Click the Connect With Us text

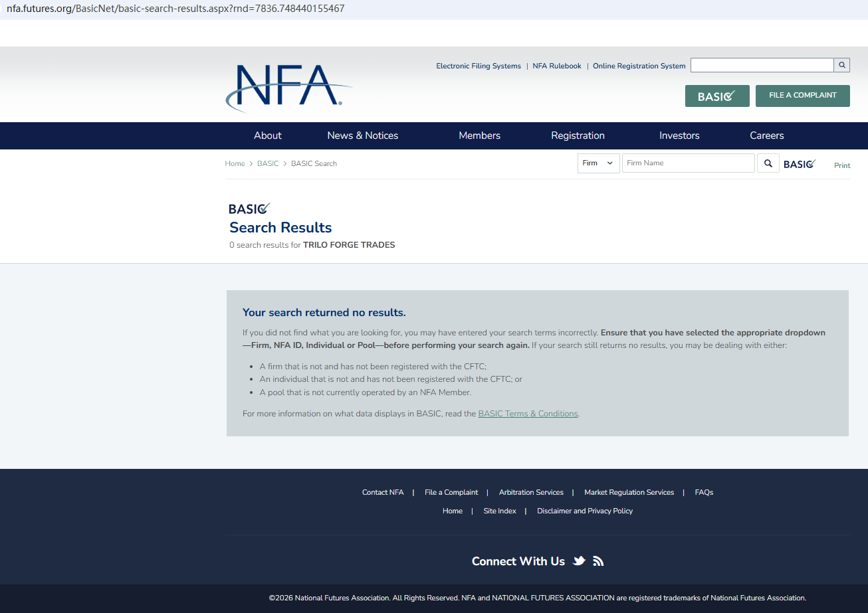coord(518,561)
